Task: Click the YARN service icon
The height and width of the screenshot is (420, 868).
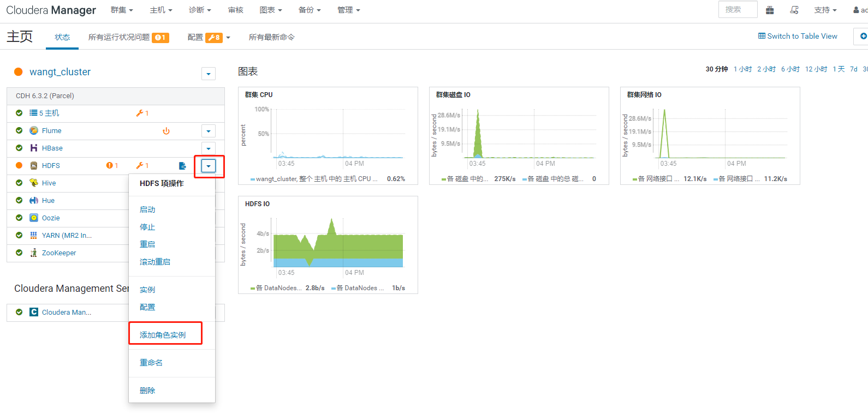Action: (34, 236)
